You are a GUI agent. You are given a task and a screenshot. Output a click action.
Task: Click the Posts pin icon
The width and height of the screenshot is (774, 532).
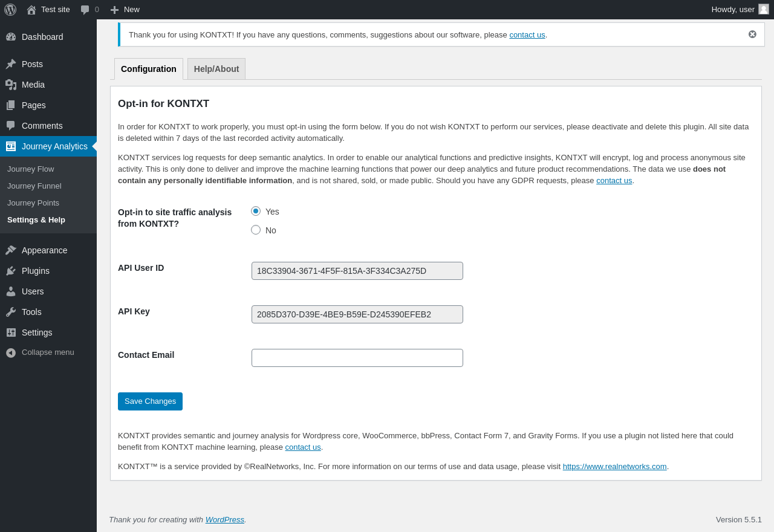[11, 64]
